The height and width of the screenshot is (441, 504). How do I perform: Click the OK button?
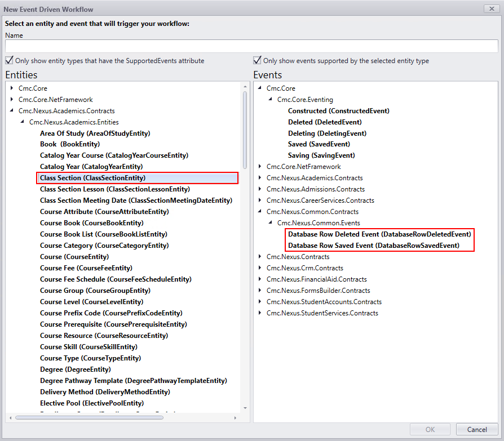(x=430, y=429)
